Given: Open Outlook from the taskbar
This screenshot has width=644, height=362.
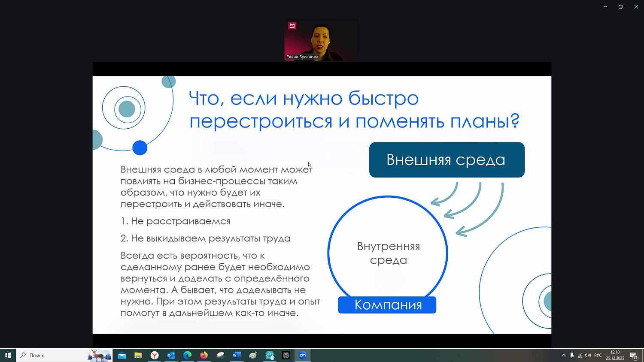Looking at the screenshot, I should (x=171, y=355).
